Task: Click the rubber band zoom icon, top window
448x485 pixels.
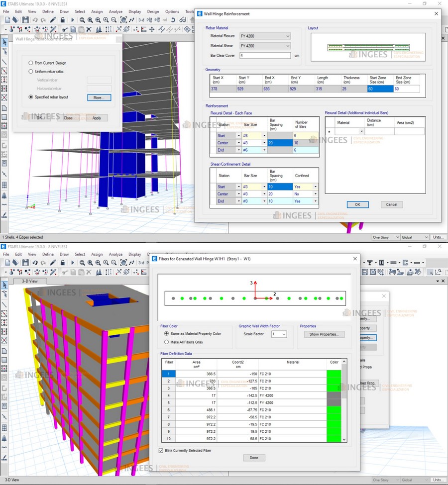Action: (x=82, y=20)
